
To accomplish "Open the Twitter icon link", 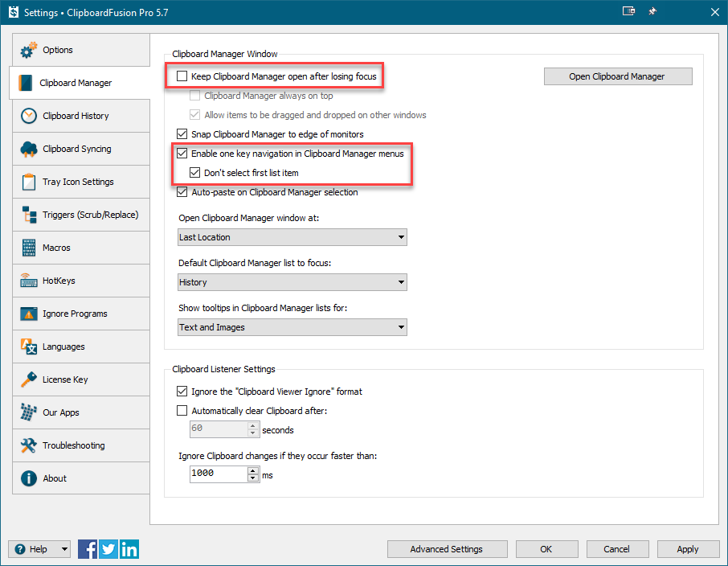I will coord(108,549).
